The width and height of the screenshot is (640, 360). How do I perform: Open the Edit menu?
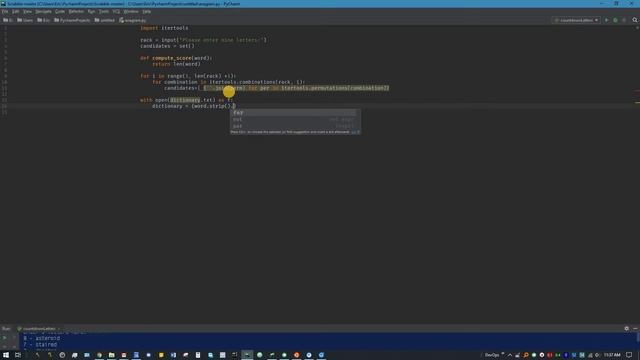[x=16, y=11]
